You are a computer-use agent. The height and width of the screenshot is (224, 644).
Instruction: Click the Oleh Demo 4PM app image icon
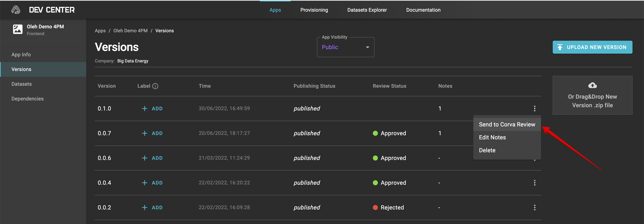click(x=18, y=29)
